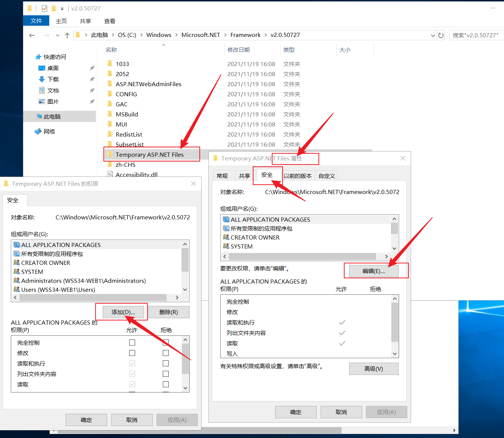The height and width of the screenshot is (438, 504).
Task: Switch to the Security (安全) tab in Properties
Action: pyautogui.click(x=267, y=175)
